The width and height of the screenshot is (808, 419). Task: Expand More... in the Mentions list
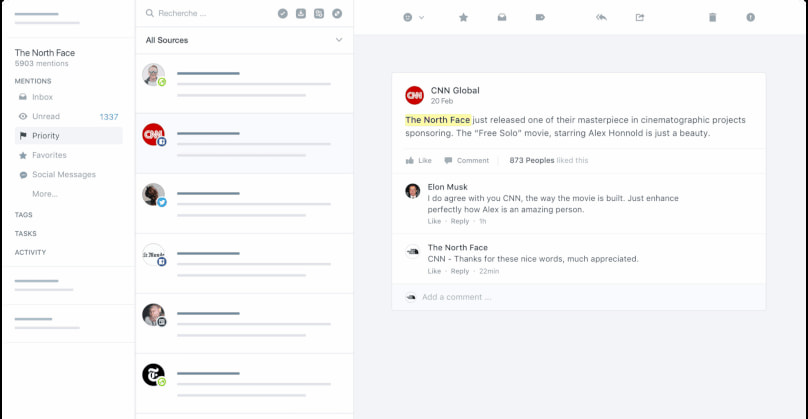coord(45,194)
